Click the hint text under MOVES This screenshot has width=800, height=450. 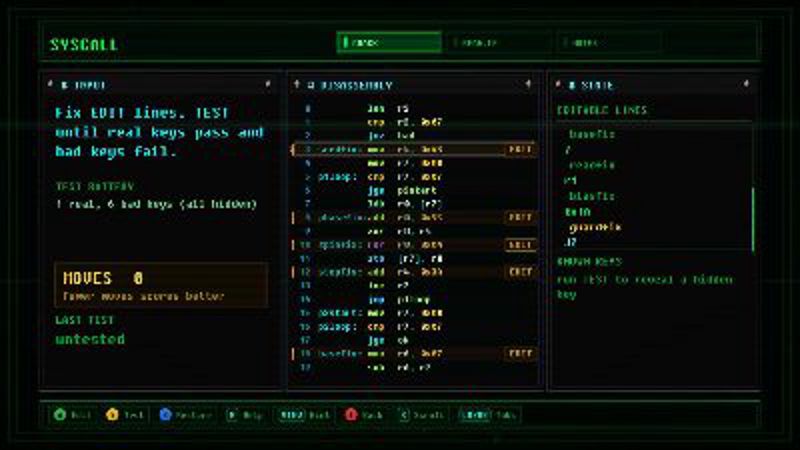(144, 296)
